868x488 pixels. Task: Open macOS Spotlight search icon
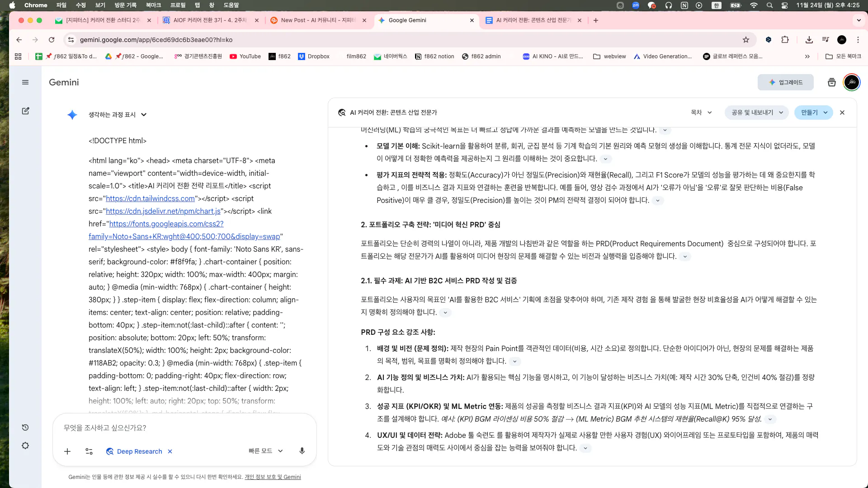(x=769, y=5)
